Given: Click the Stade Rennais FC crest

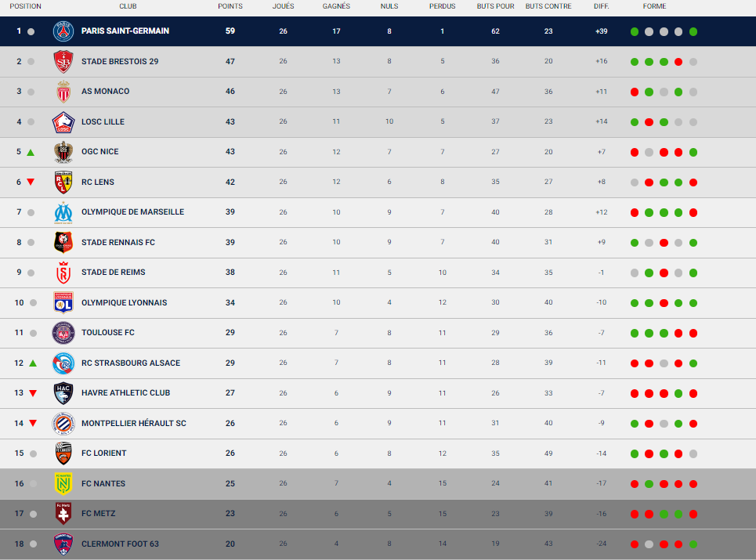Looking at the screenshot, I should [63, 243].
